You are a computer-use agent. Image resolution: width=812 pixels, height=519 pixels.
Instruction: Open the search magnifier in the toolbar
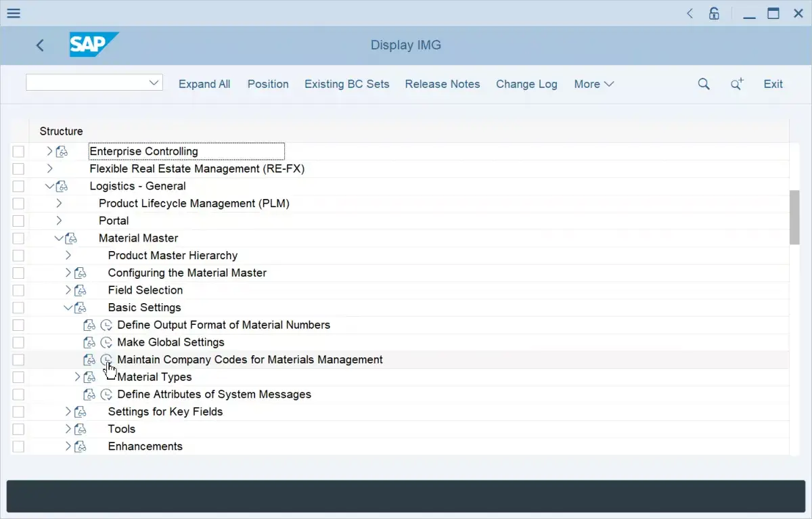(704, 84)
